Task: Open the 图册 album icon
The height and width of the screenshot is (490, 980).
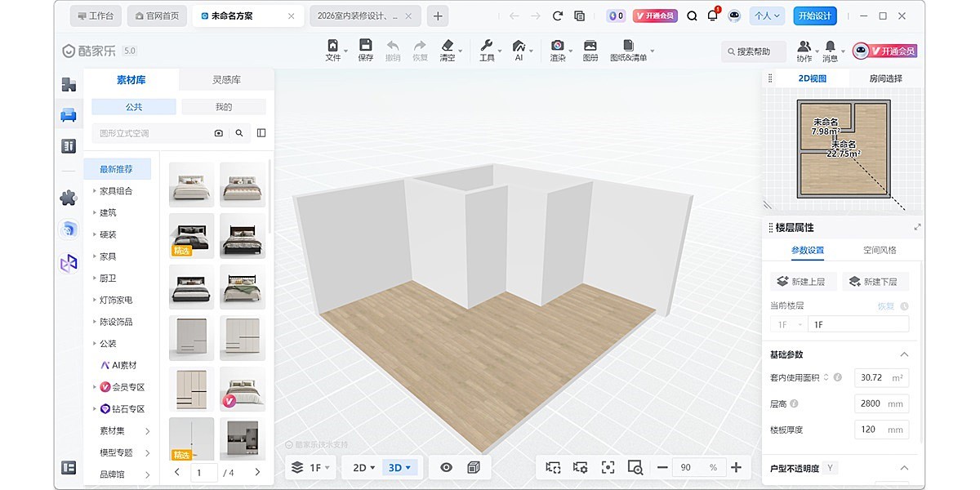Action: click(x=590, y=47)
